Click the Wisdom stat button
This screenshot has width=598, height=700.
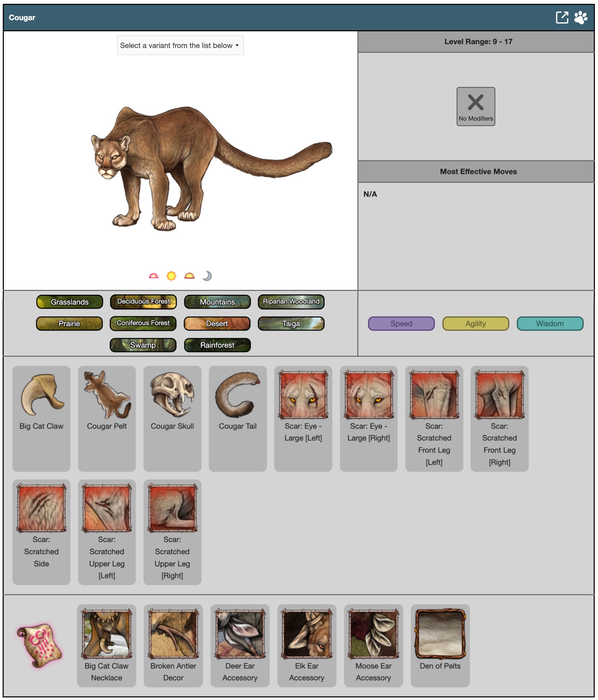550,324
